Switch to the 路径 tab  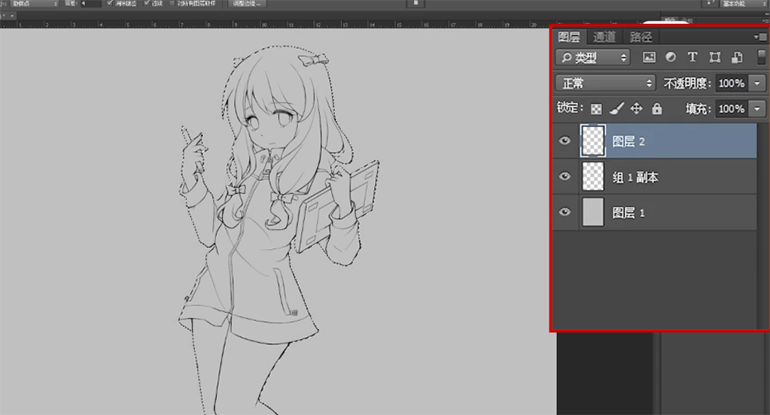point(640,37)
